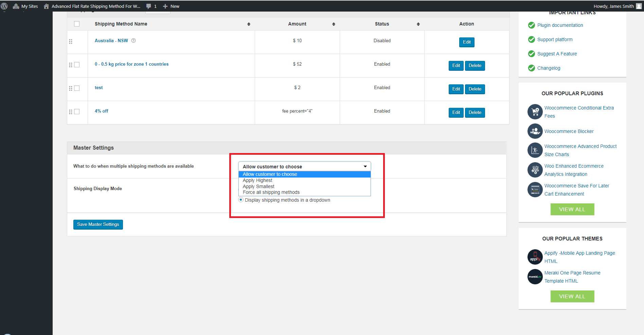Viewport: 644px width, 335px height.
Task: Edit the 4% off method
Action: pyautogui.click(x=456, y=113)
